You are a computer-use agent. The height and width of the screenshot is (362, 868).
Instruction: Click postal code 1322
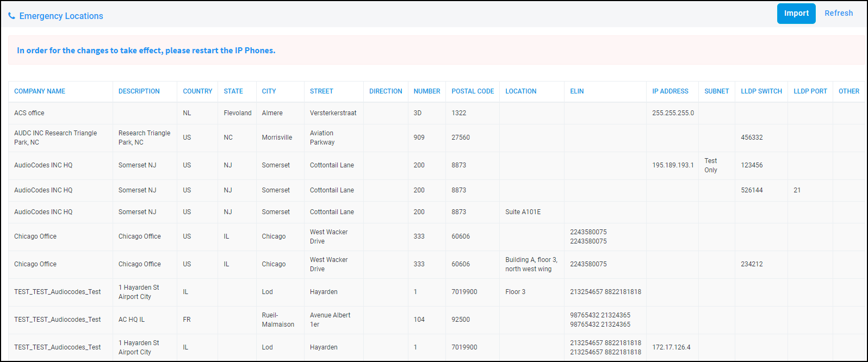pos(459,113)
